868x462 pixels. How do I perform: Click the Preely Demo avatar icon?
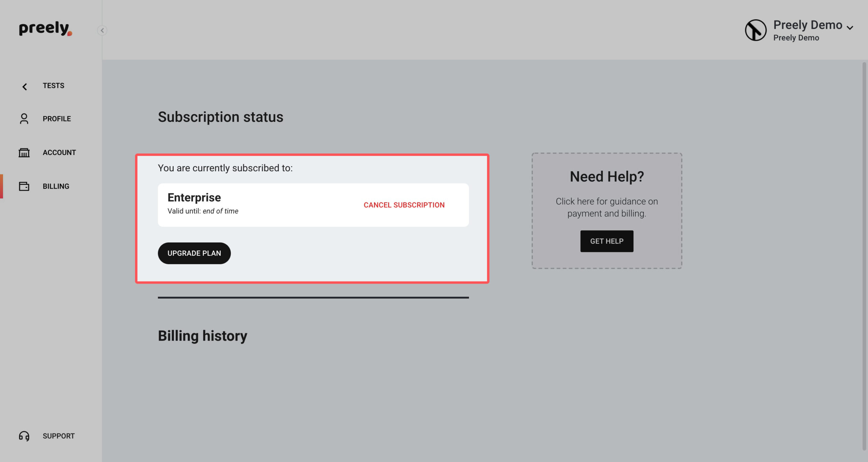755,30
